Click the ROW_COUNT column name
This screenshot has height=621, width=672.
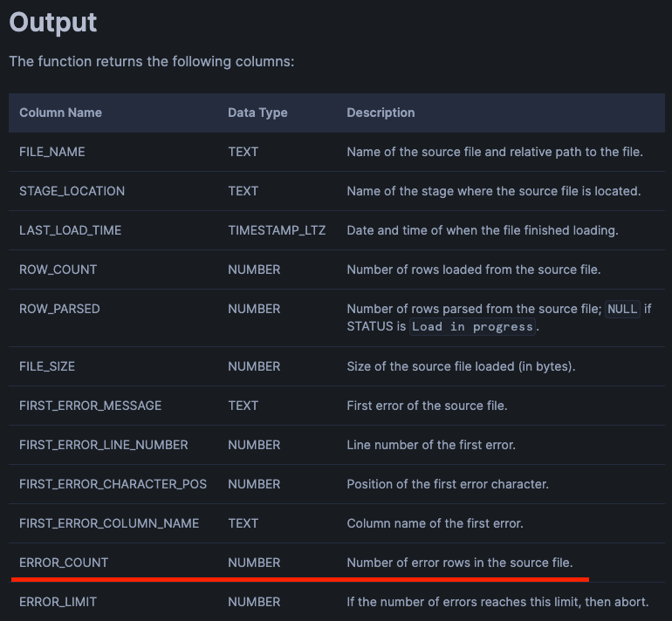tap(58, 270)
